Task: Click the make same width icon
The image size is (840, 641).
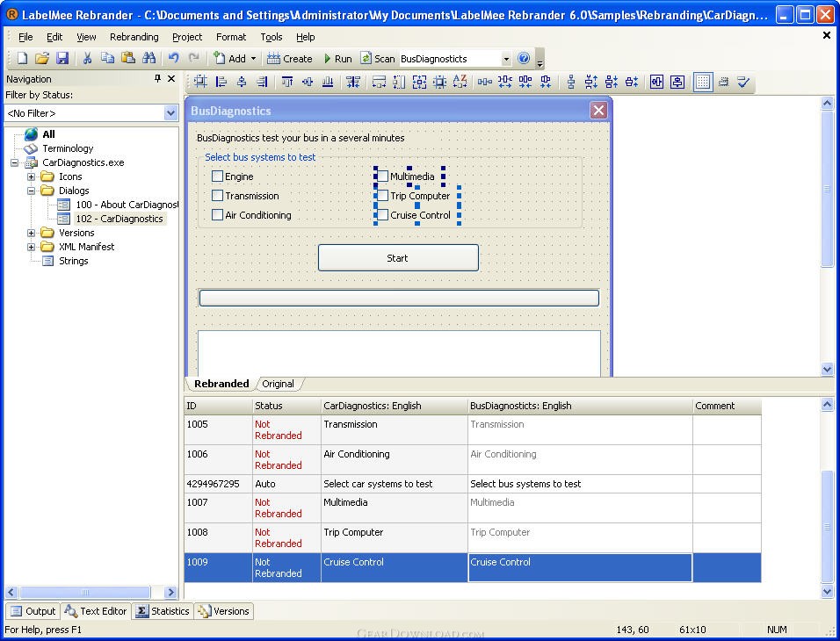Action: [379, 82]
